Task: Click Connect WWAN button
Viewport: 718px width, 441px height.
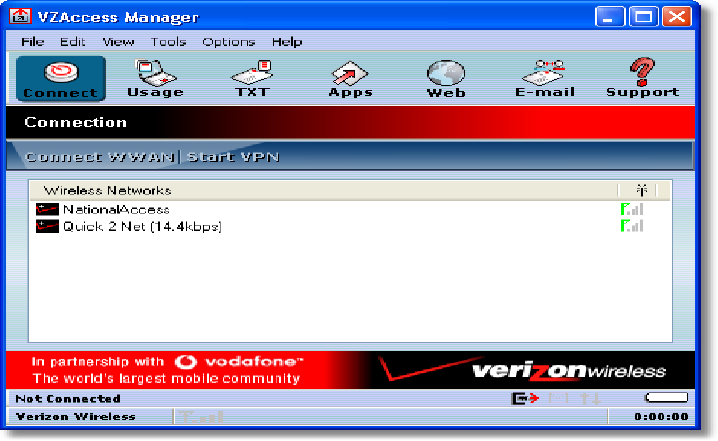Action: pyautogui.click(x=99, y=157)
